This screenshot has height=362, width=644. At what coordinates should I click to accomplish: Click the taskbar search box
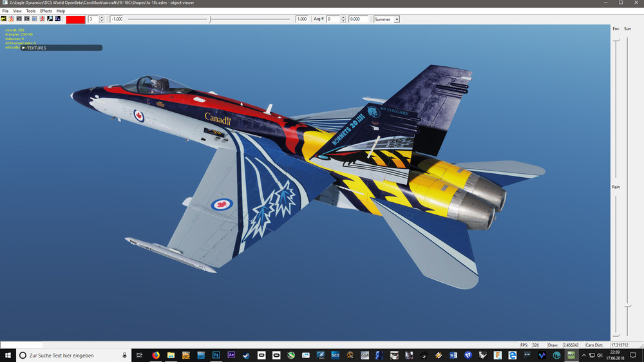[x=73, y=356]
